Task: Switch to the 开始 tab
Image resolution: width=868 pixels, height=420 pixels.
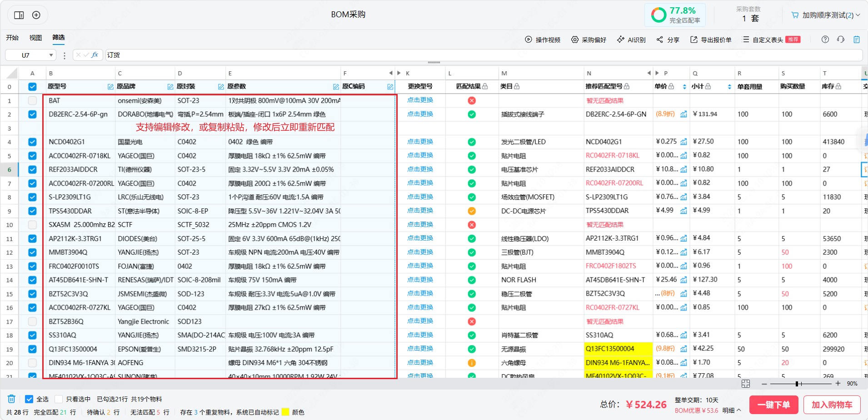Action: coord(12,38)
